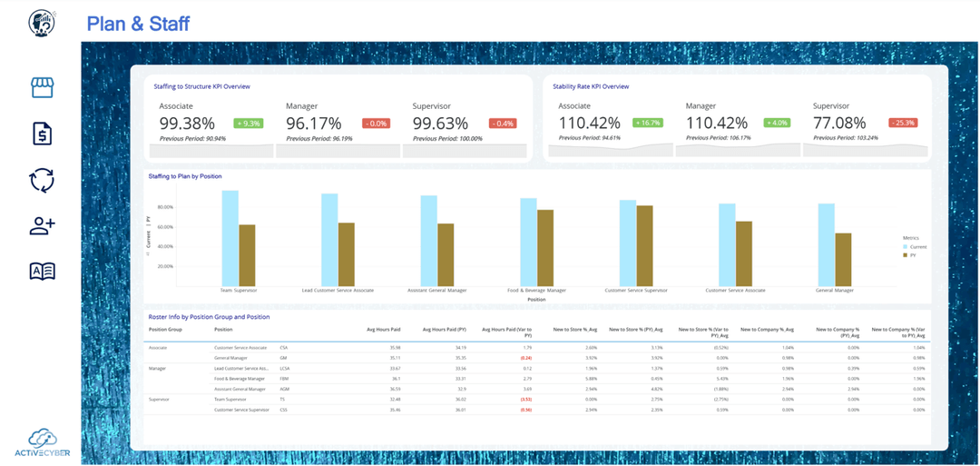Screen dimensions: 980x466
Task: Select the circular refresh arrows sidebar icon
Action: click(43, 180)
